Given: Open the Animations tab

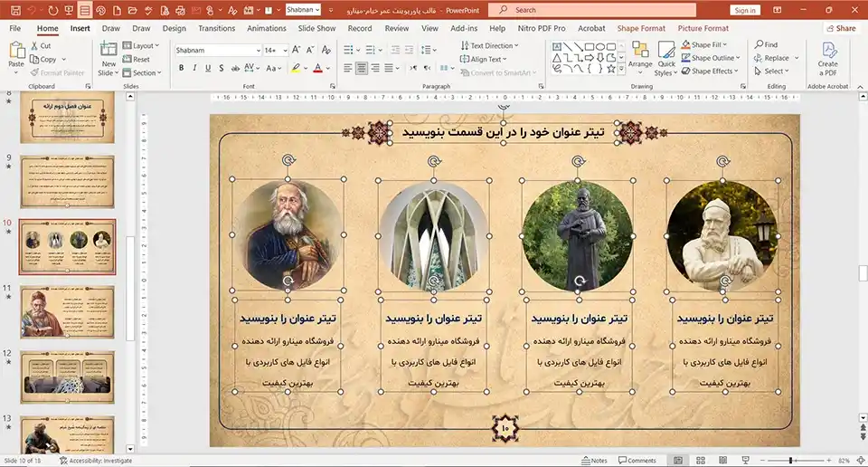Looking at the screenshot, I should click(266, 28).
